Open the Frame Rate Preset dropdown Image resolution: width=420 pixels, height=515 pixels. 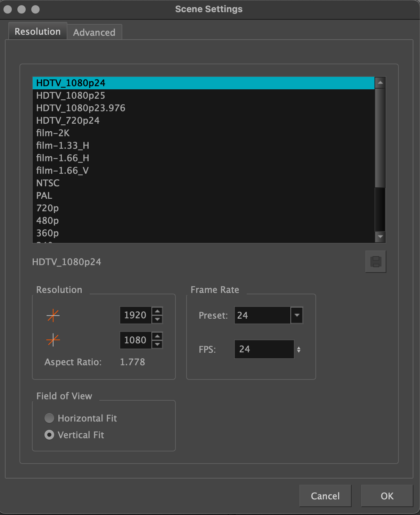[x=297, y=315]
